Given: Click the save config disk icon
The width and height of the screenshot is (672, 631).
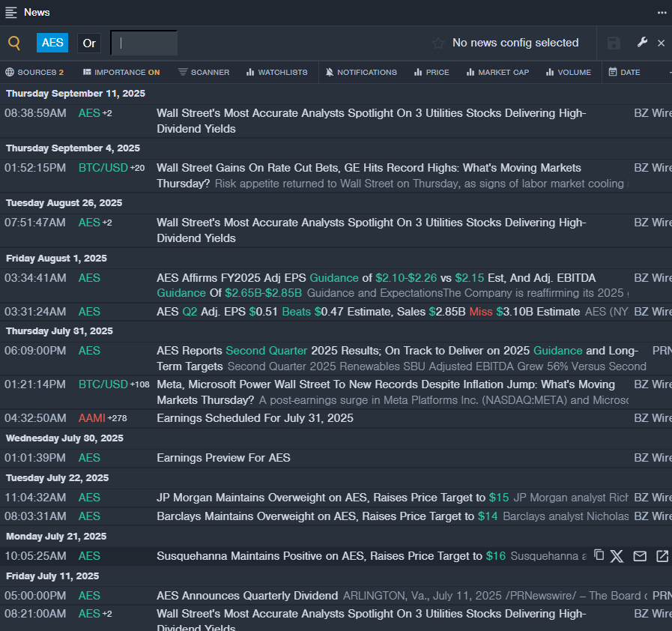Looking at the screenshot, I should (x=614, y=43).
